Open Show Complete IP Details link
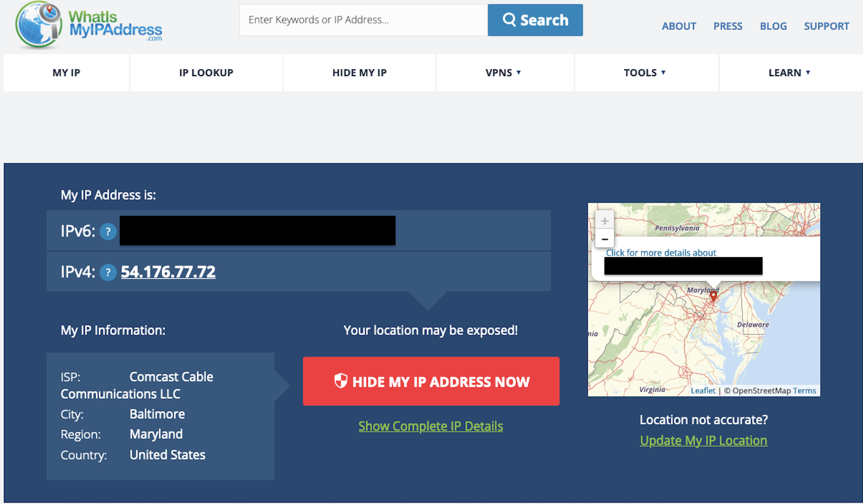 [431, 426]
